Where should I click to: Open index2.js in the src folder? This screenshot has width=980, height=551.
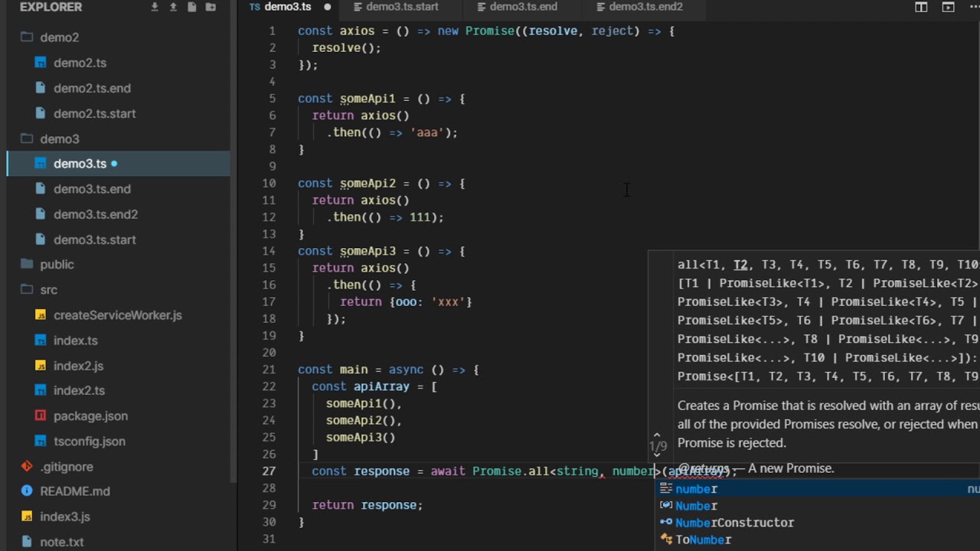pos(78,366)
